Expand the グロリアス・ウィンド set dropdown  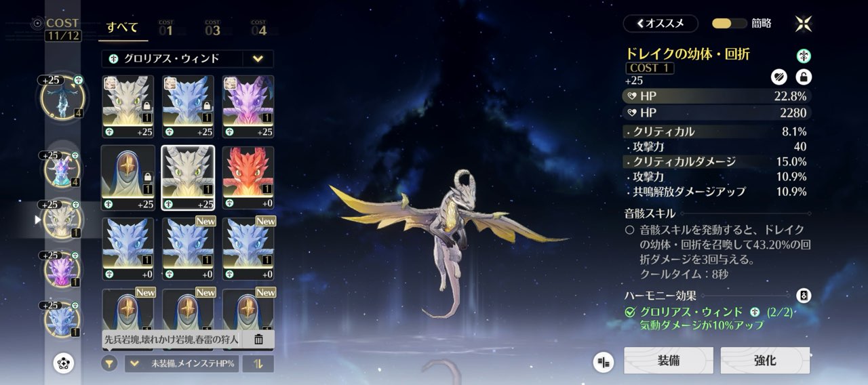(258, 59)
